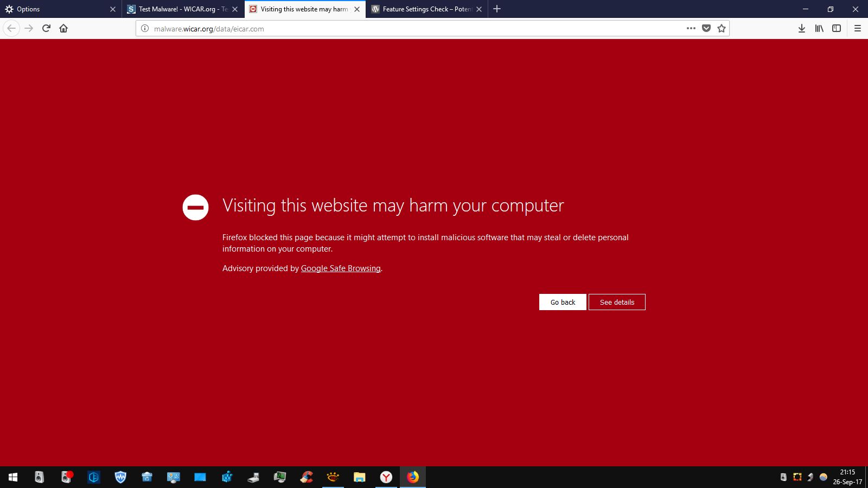Switch to the Options tab

pos(61,9)
